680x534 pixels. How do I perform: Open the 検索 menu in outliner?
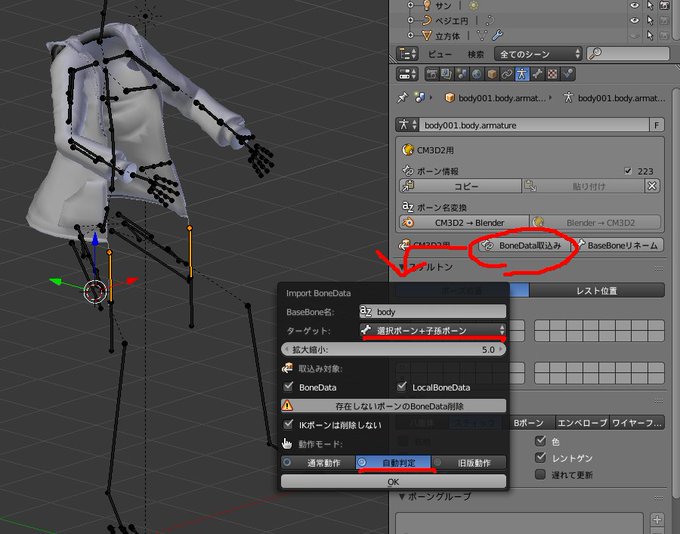coord(475,54)
